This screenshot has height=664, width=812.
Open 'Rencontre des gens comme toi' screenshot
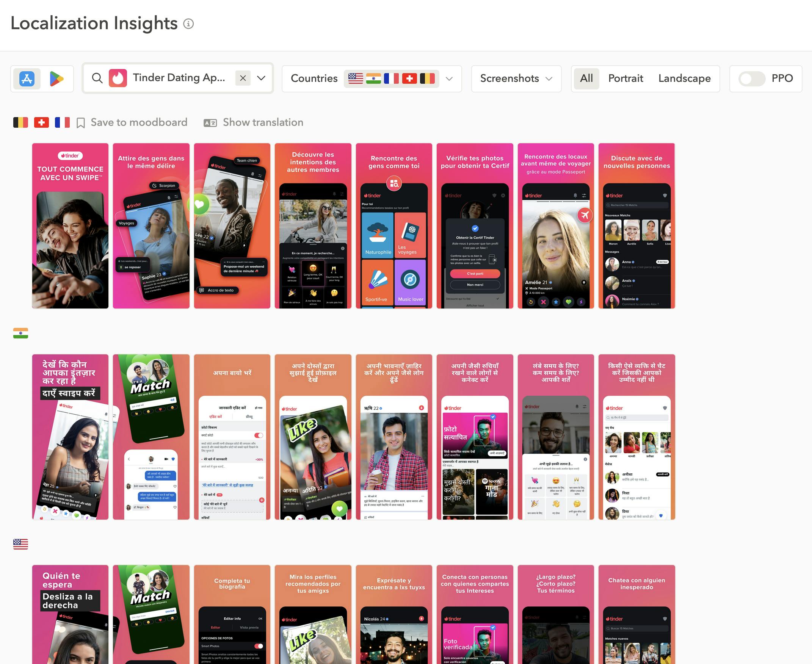(x=394, y=226)
